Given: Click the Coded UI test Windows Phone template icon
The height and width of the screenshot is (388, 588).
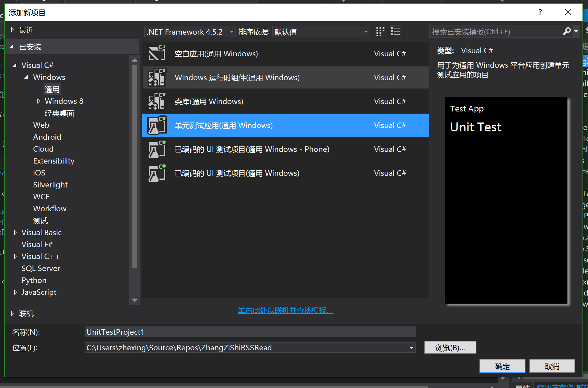Looking at the screenshot, I should click(157, 149).
